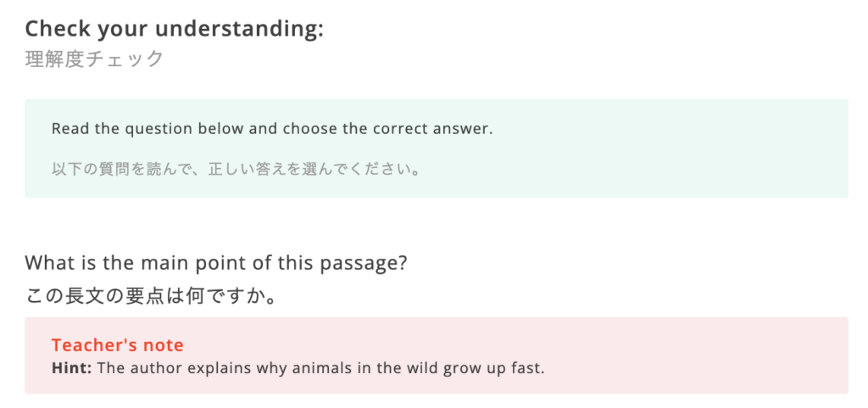Click the question "What is the main point"
Image resolution: width=868 pixels, height=408 pixels.
(216, 264)
